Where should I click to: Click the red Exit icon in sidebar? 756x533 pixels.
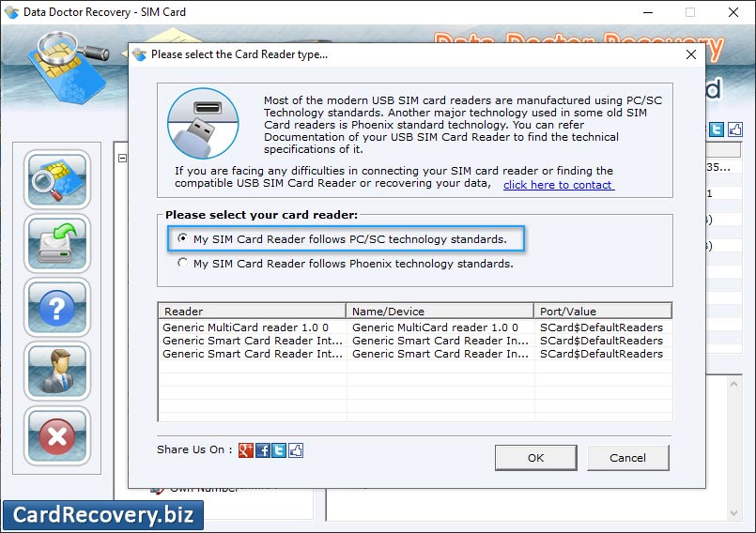point(57,435)
